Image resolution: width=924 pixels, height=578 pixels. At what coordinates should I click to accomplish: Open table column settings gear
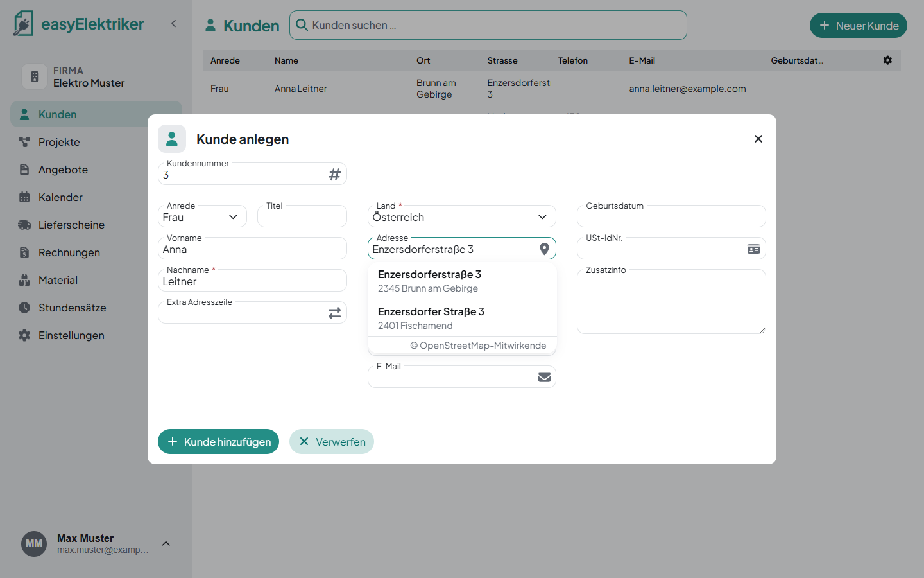tap(887, 60)
